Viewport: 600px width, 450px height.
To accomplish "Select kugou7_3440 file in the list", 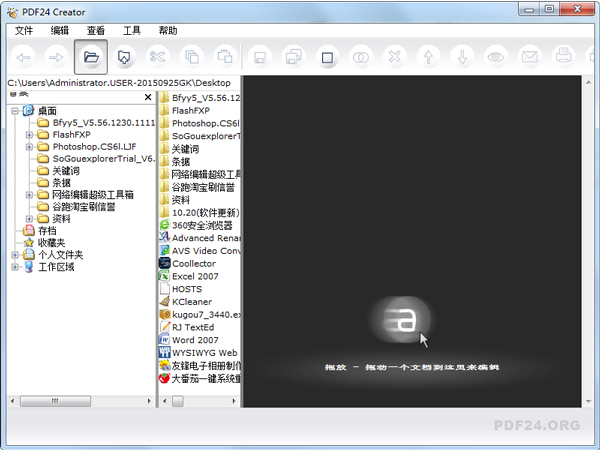I will (206, 315).
